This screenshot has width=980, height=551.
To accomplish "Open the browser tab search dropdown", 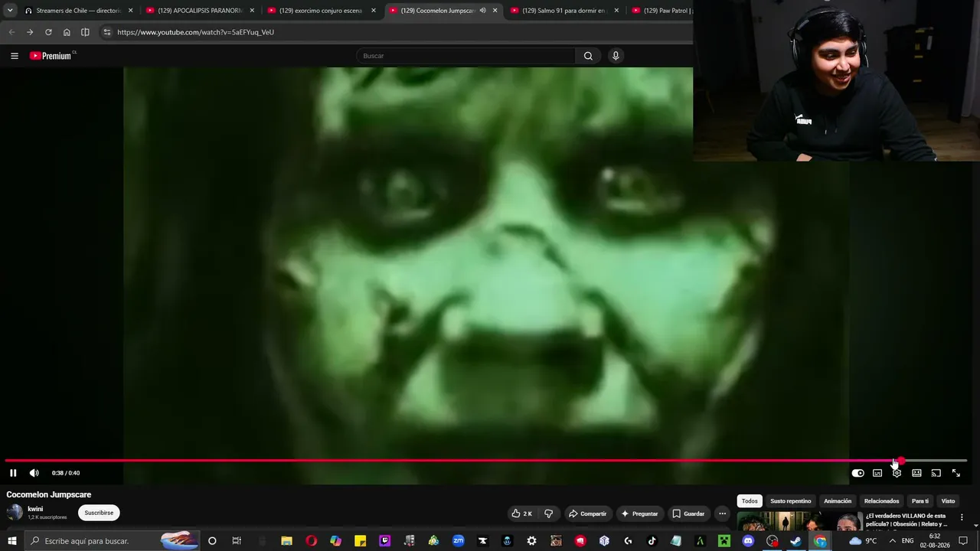I will tap(10, 11).
